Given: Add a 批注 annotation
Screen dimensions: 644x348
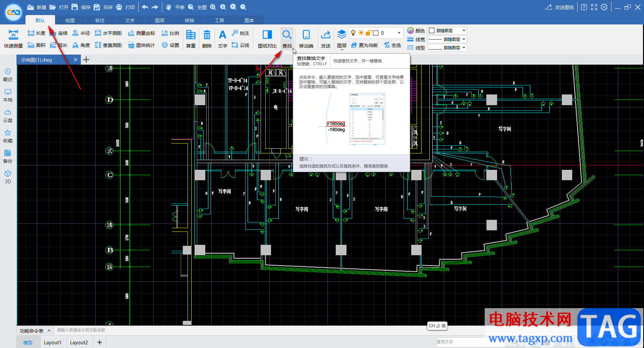Looking at the screenshot, I should [x=240, y=33].
